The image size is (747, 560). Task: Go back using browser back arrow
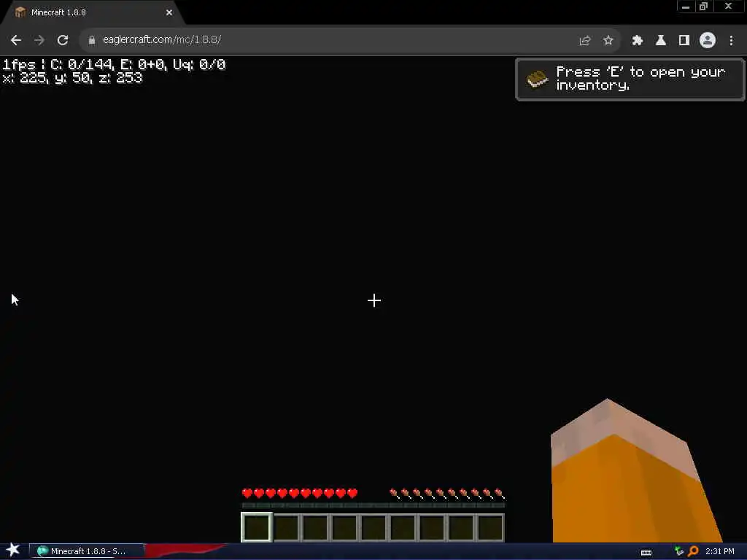(16, 40)
